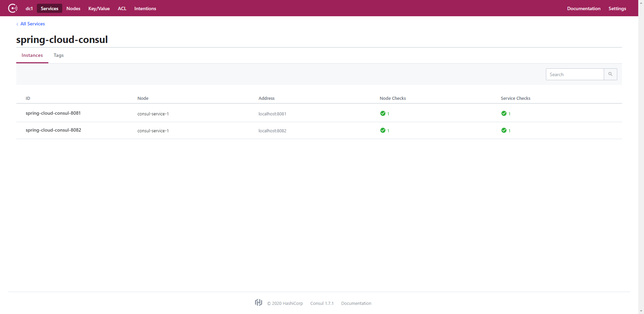Click node check passing icon for spring-cloud-consul-8081
This screenshot has width=644, height=314.
tap(383, 113)
